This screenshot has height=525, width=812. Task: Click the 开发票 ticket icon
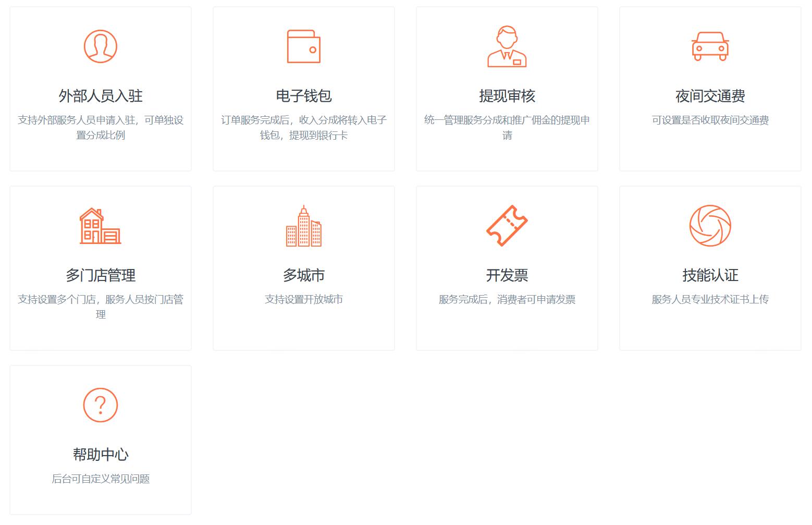pos(507,225)
